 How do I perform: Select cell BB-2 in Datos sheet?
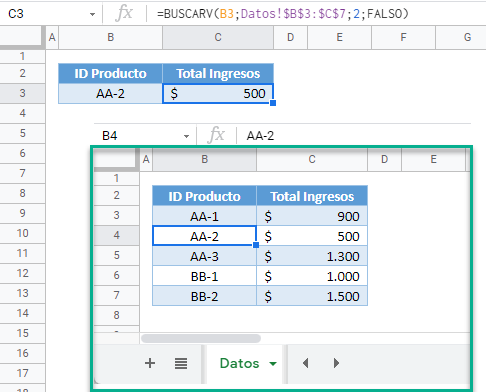tap(204, 296)
